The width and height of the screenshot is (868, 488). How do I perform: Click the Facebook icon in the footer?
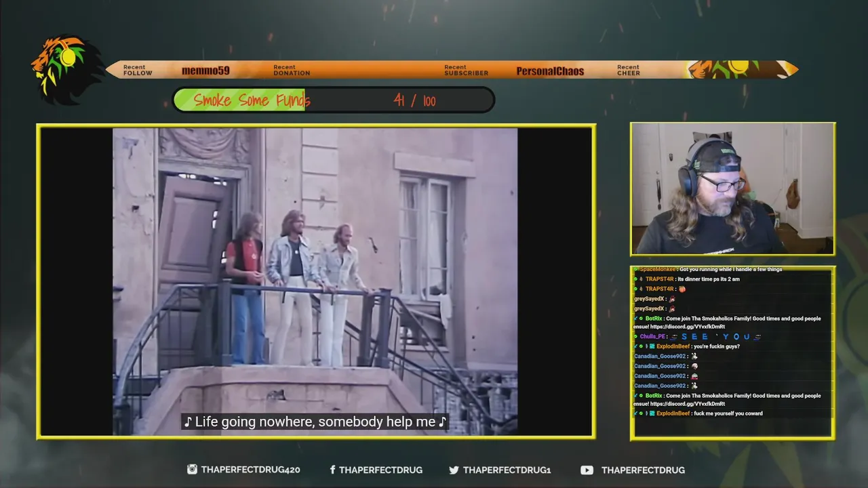tap(332, 470)
